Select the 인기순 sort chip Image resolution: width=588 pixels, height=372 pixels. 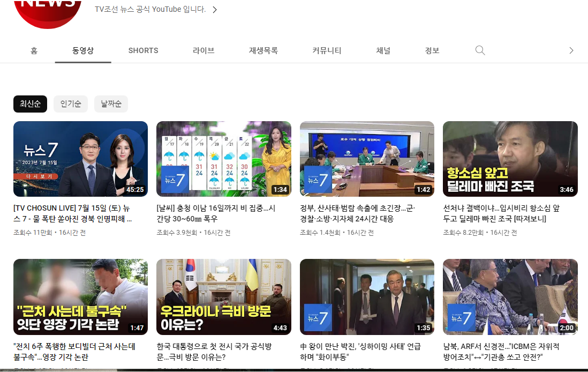pos(70,104)
